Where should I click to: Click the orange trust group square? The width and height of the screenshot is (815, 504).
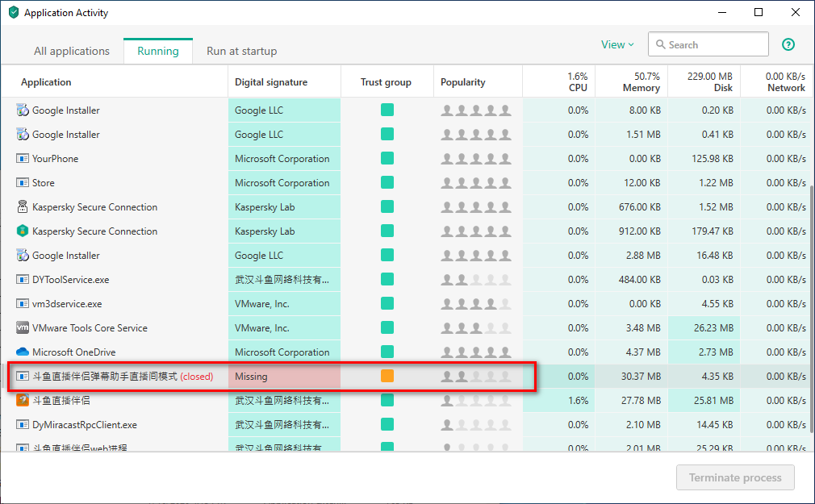(x=387, y=377)
